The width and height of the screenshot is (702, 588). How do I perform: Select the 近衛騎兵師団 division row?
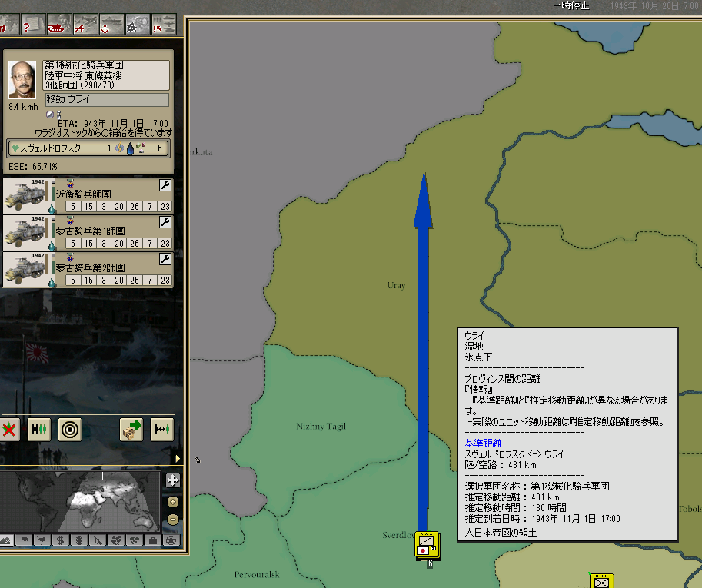coord(88,196)
